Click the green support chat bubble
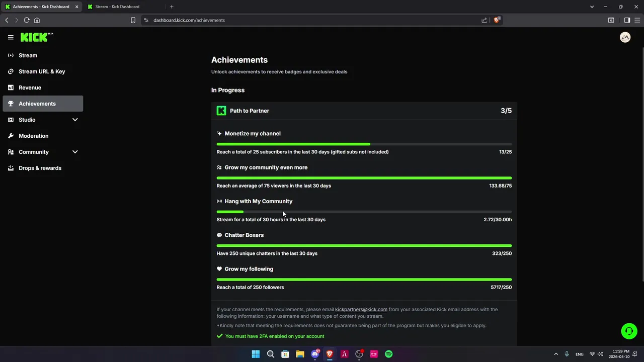The height and width of the screenshot is (362, 644). pyautogui.click(x=629, y=331)
